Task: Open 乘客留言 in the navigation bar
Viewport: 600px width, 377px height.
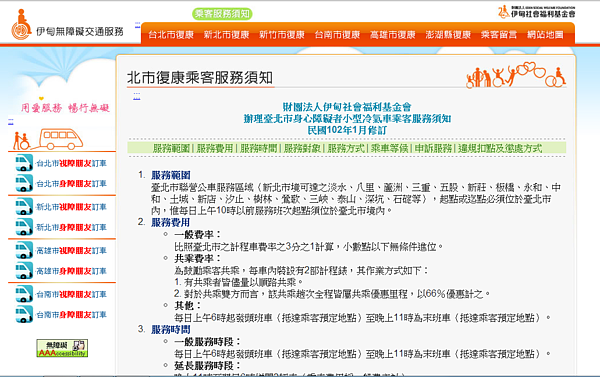Action: click(499, 35)
